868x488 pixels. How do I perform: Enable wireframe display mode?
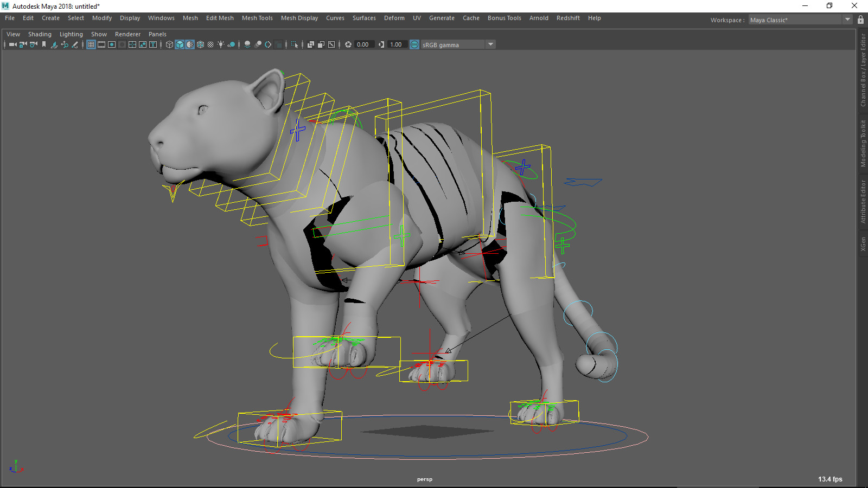click(x=169, y=44)
